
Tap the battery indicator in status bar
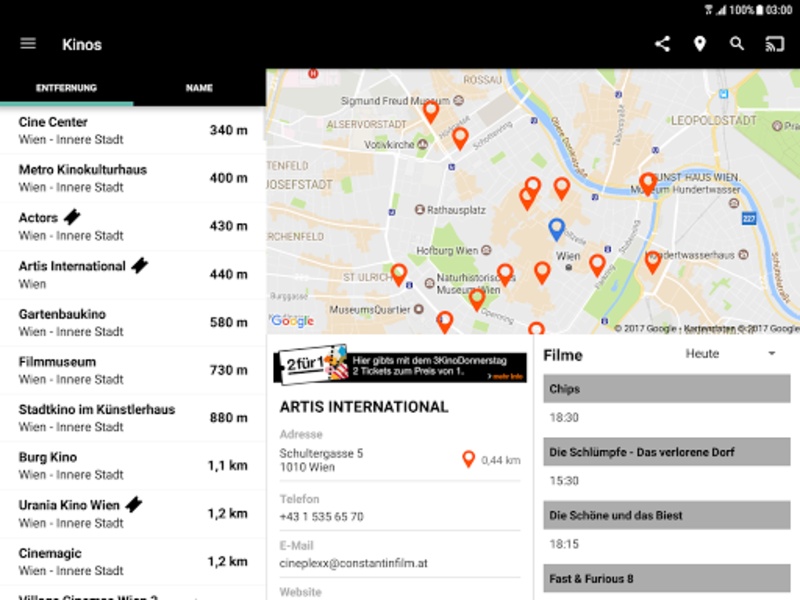pyautogui.click(x=759, y=10)
